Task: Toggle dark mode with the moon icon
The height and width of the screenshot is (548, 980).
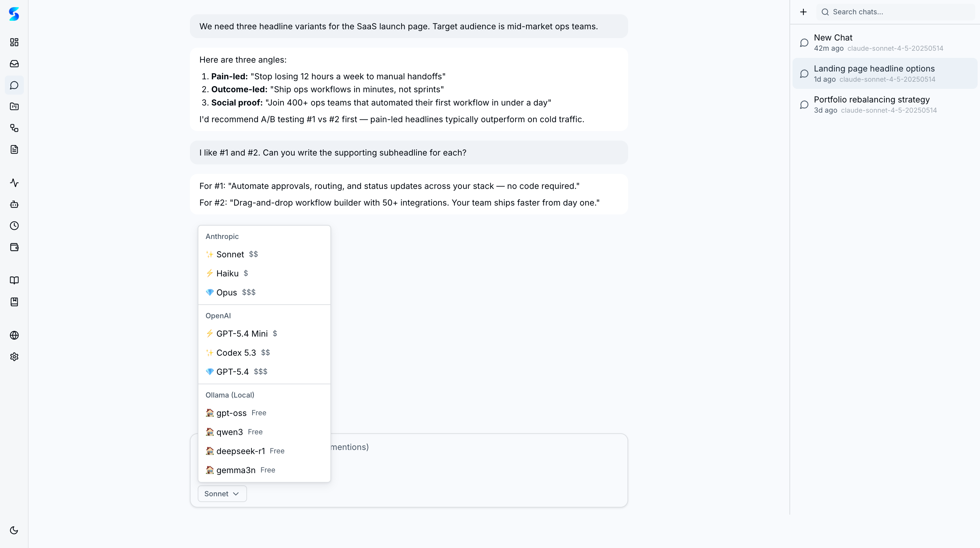Action: tap(14, 530)
